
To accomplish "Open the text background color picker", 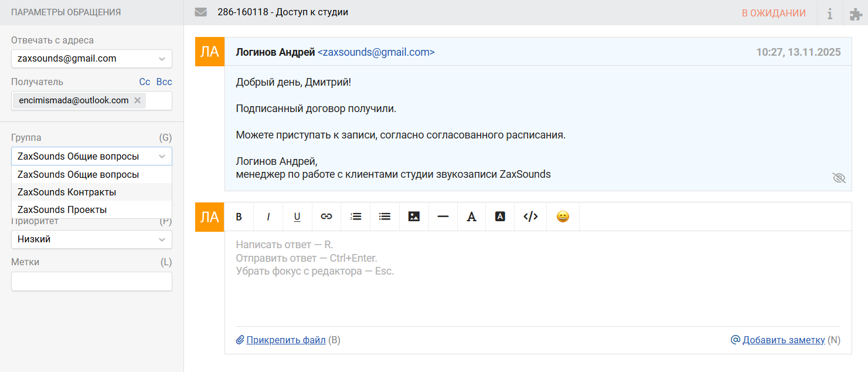I will coord(500,217).
